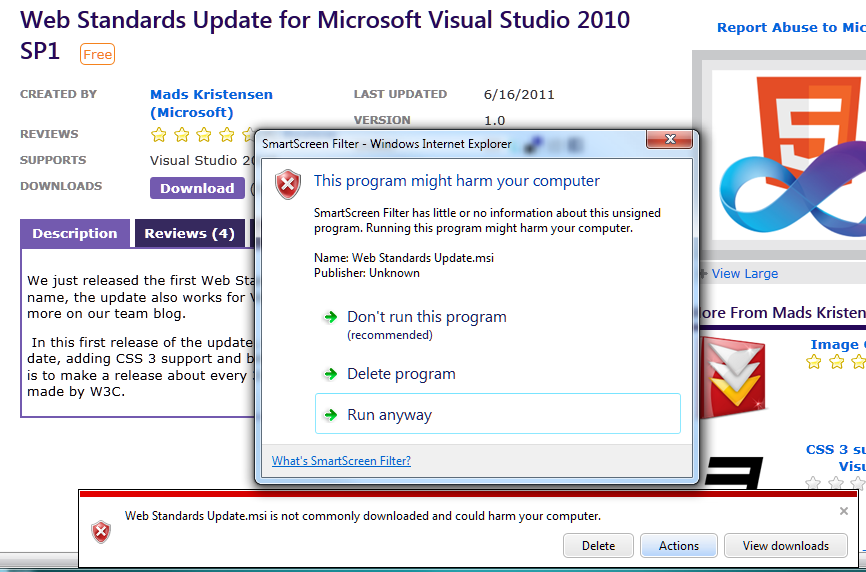Open the Image extension link on right

[838, 345]
